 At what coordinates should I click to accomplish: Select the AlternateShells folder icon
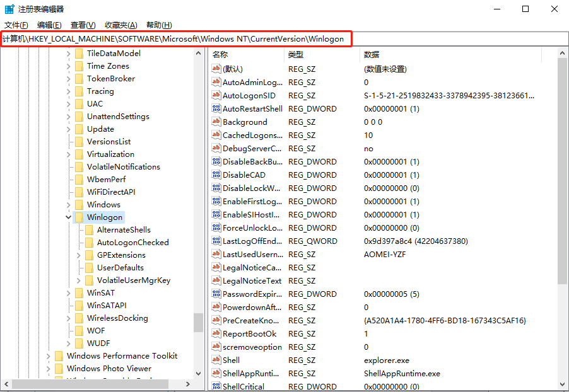click(89, 230)
